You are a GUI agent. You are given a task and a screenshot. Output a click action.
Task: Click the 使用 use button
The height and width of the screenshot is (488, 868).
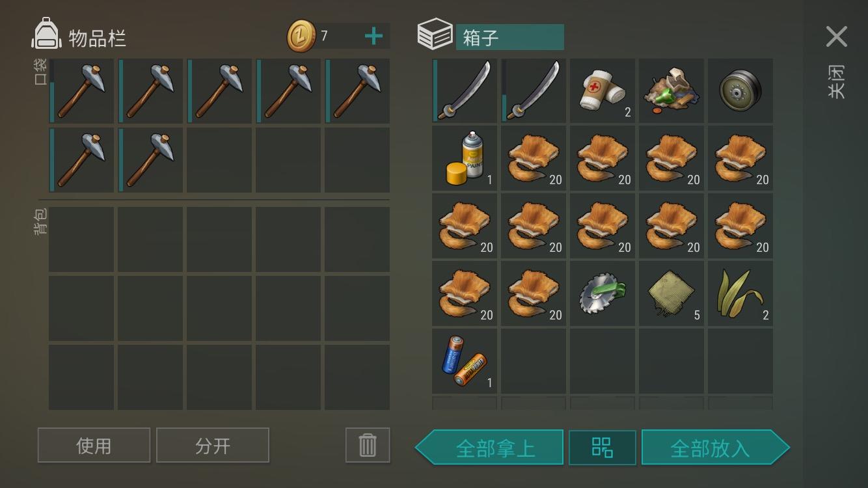pyautogui.click(x=94, y=445)
